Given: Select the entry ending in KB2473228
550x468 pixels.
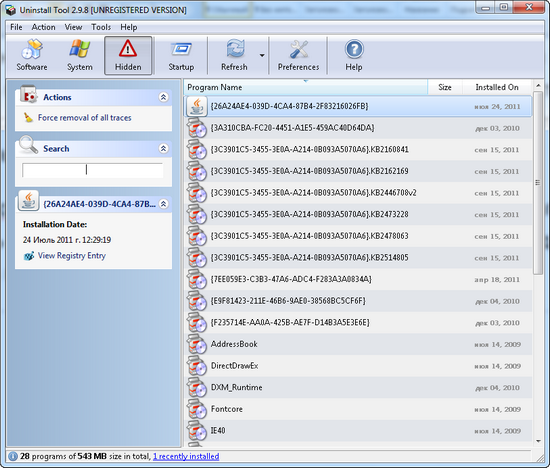Looking at the screenshot, I should click(x=358, y=214).
